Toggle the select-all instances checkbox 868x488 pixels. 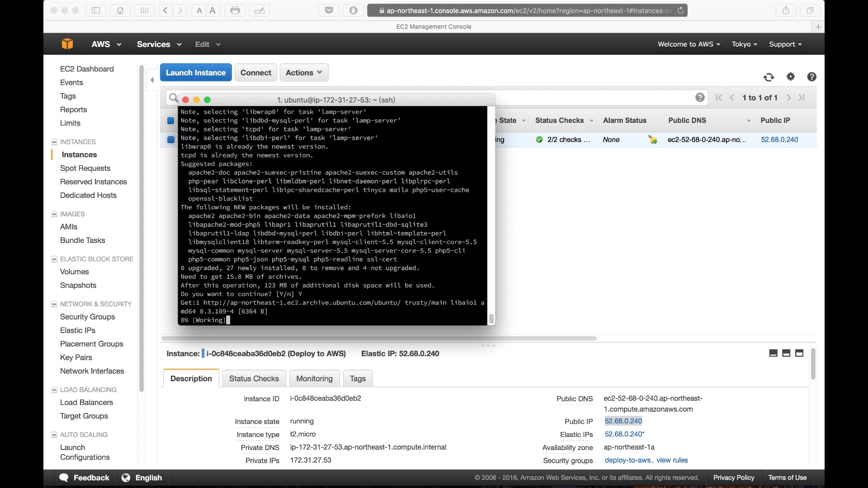(170, 121)
